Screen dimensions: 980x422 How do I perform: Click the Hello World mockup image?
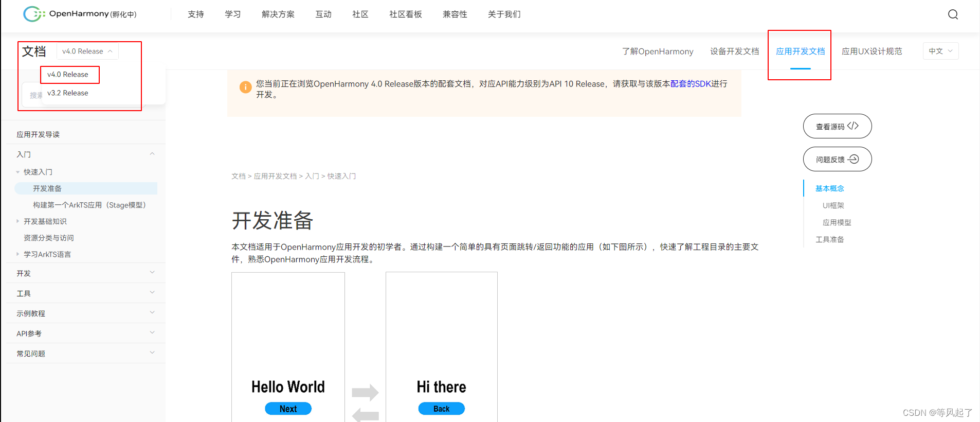(x=288, y=347)
